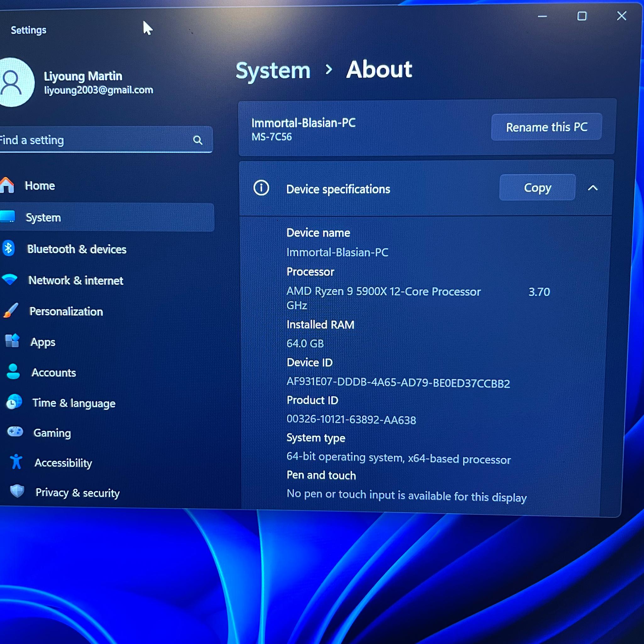Click the Accounts person icon
This screenshot has height=644, width=644.
[x=13, y=371]
